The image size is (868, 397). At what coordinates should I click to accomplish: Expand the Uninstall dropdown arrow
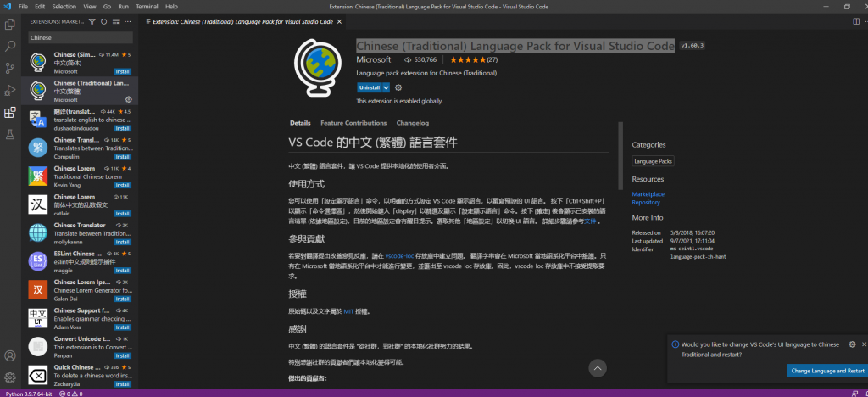click(387, 87)
